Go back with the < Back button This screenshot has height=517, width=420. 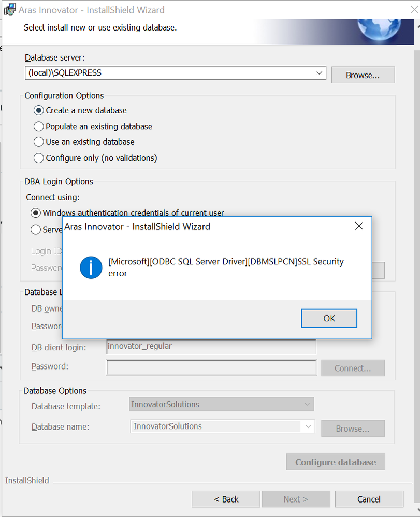point(226,499)
